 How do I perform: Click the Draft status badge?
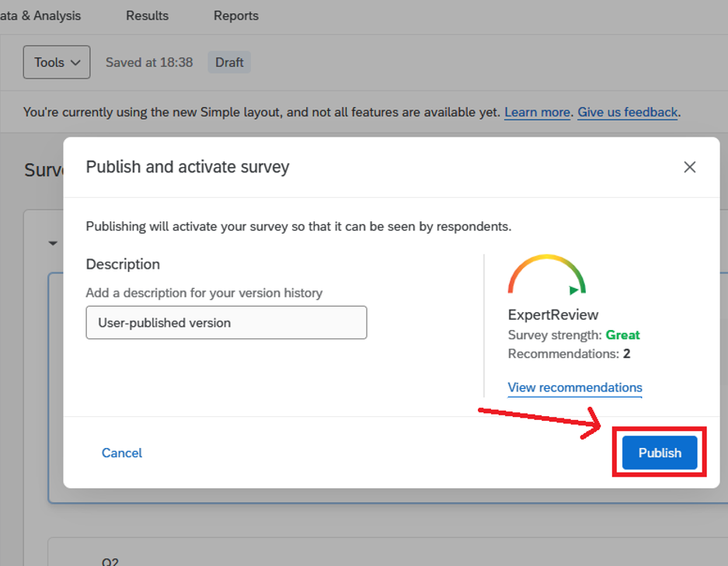click(x=229, y=62)
